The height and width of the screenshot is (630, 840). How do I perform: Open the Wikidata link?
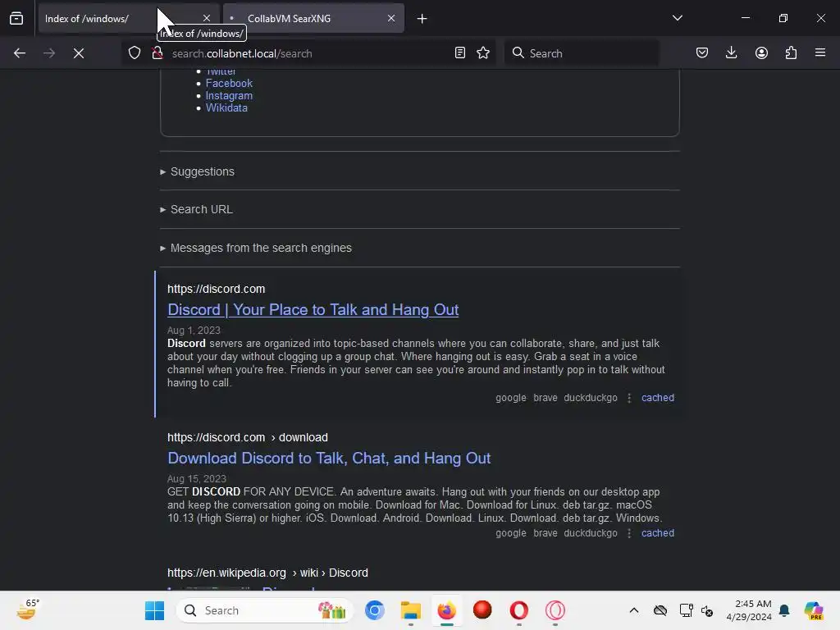click(x=226, y=107)
